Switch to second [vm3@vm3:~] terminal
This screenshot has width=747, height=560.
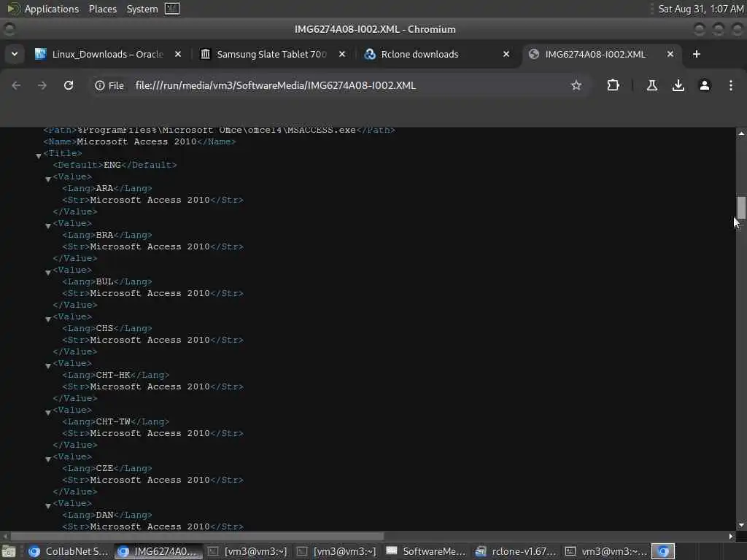point(337,551)
